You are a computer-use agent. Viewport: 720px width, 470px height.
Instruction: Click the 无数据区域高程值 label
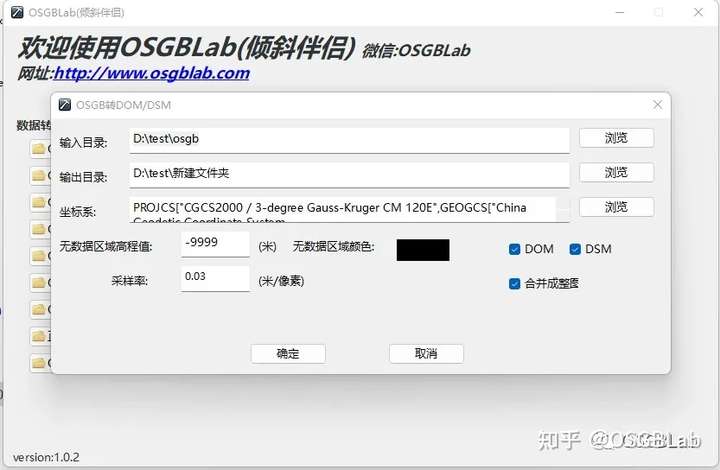click(x=106, y=246)
